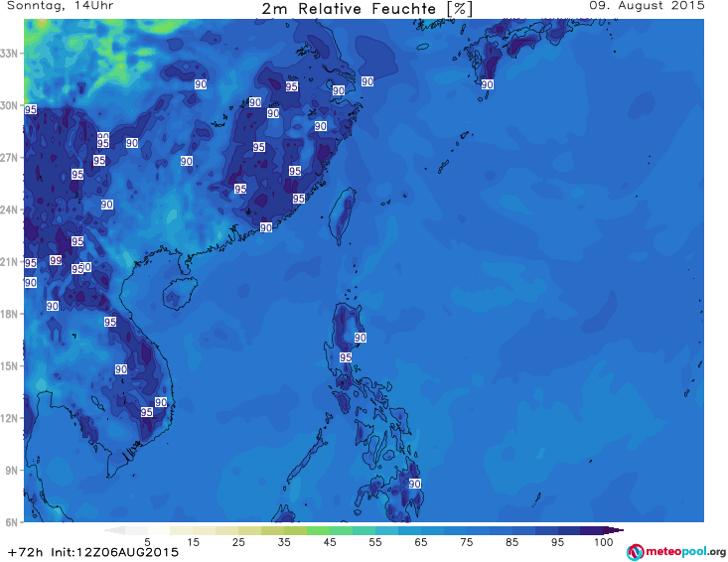The image size is (728, 562).
Task: Click the 27N latitude axis label
Action: pos(9,158)
